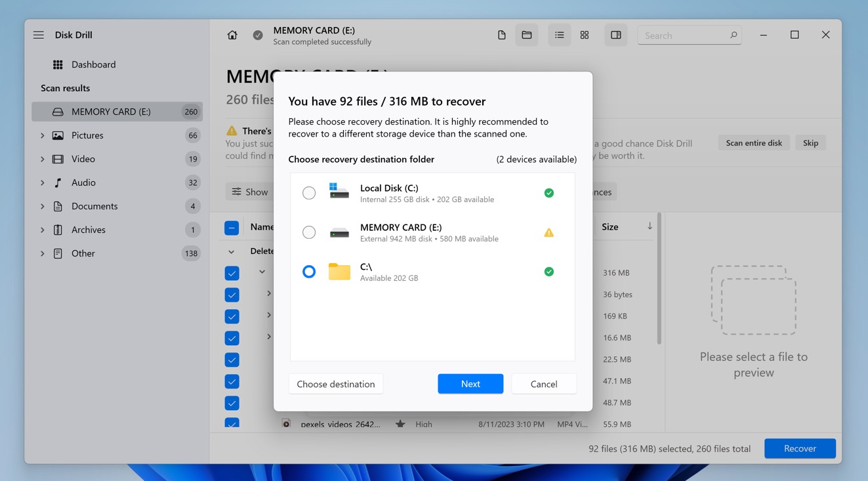The height and width of the screenshot is (481, 868).
Task: Select the C:\ folder radio button
Action: [x=309, y=272]
